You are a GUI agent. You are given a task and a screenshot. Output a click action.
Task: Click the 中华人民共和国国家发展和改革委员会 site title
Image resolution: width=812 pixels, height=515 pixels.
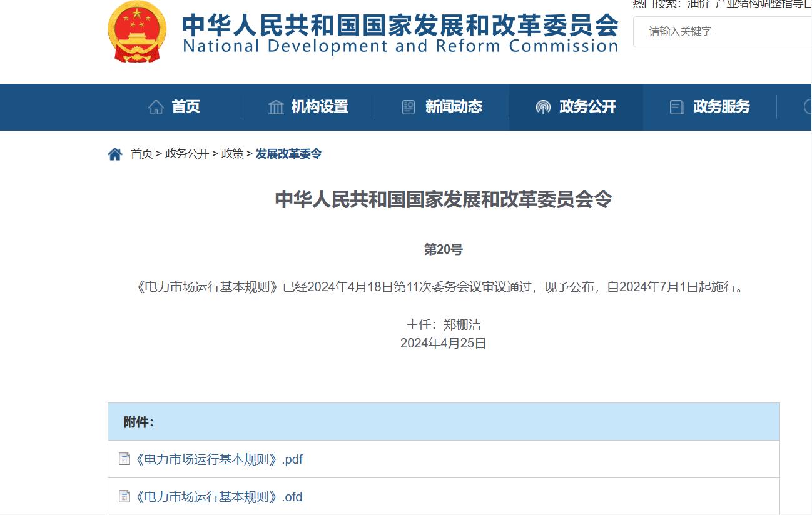tap(400, 25)
